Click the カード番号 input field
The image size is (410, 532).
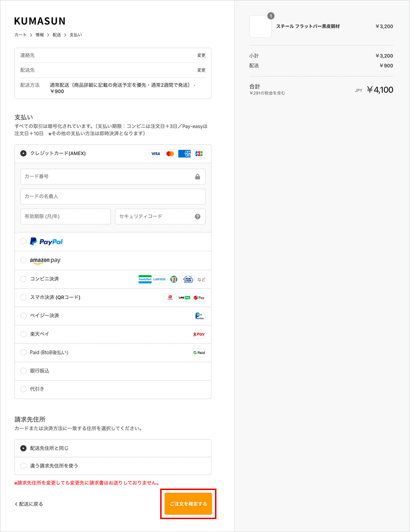pyautogui.click(x=107, y=177)
